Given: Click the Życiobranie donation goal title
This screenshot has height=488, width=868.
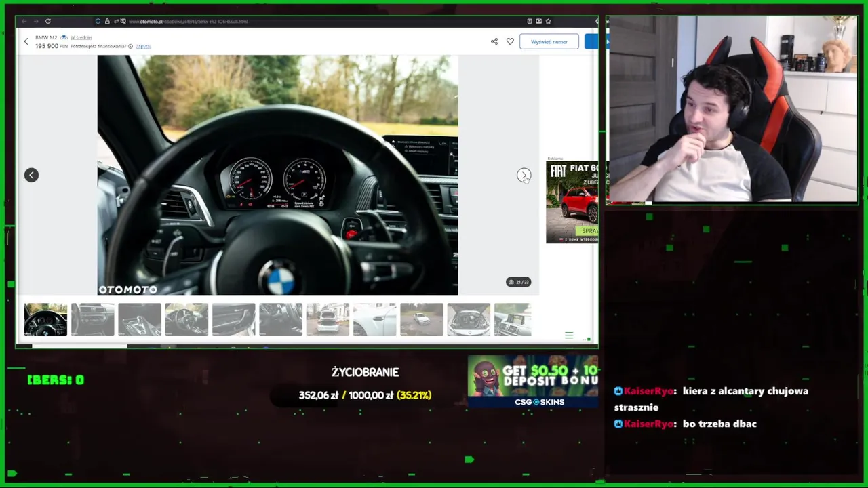Looking at the screenshot, I should pos(365,372).
